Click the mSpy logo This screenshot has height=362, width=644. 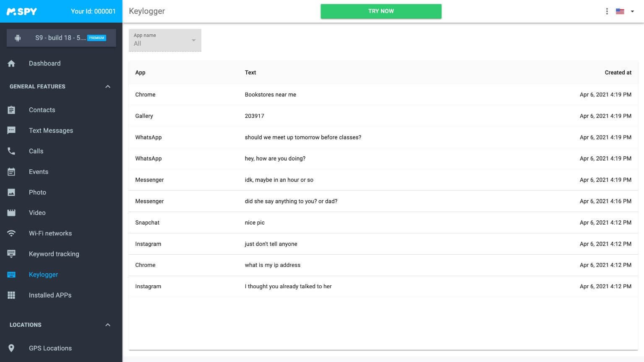click(22, 11)
